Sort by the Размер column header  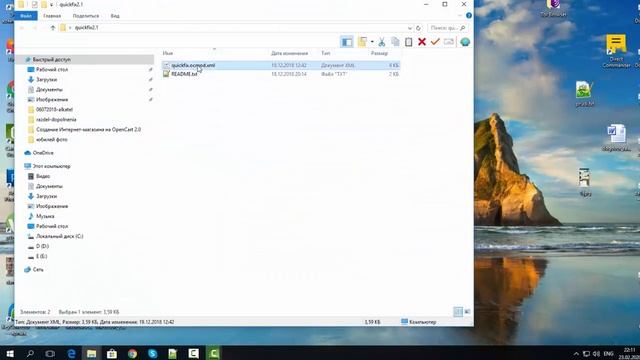point(379,53)
